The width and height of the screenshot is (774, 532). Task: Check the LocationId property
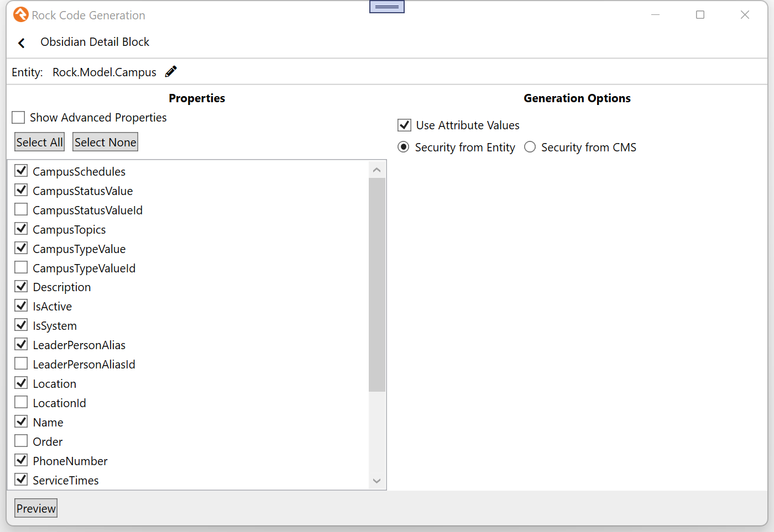(21, 402)
